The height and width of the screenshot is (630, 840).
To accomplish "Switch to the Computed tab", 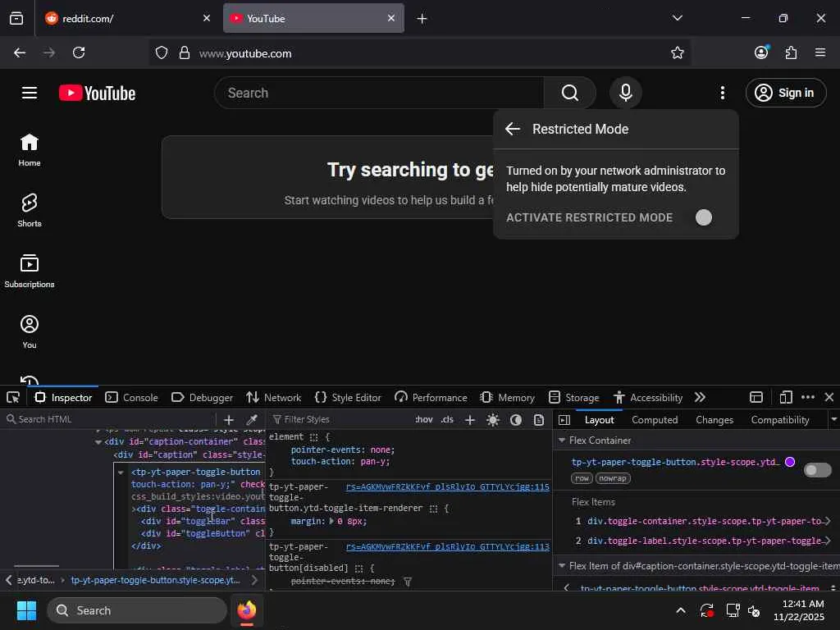I will (x=655, y=420).
